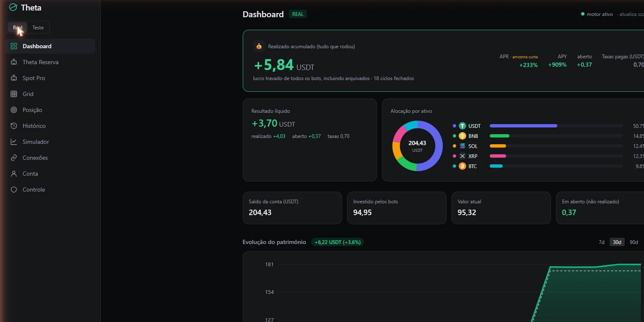Click the +3,70 USDT net result
The image size is (644, 322).
(x=273, y=124)
